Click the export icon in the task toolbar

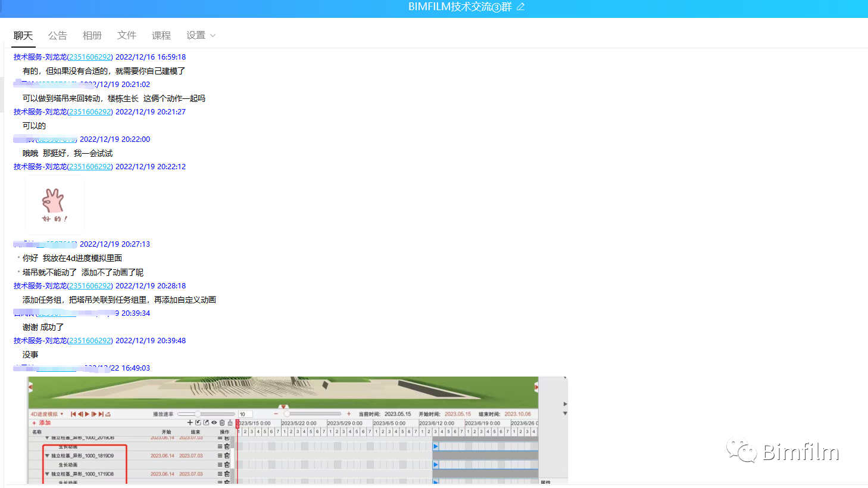pyautogui.click(x=206, y=422)
